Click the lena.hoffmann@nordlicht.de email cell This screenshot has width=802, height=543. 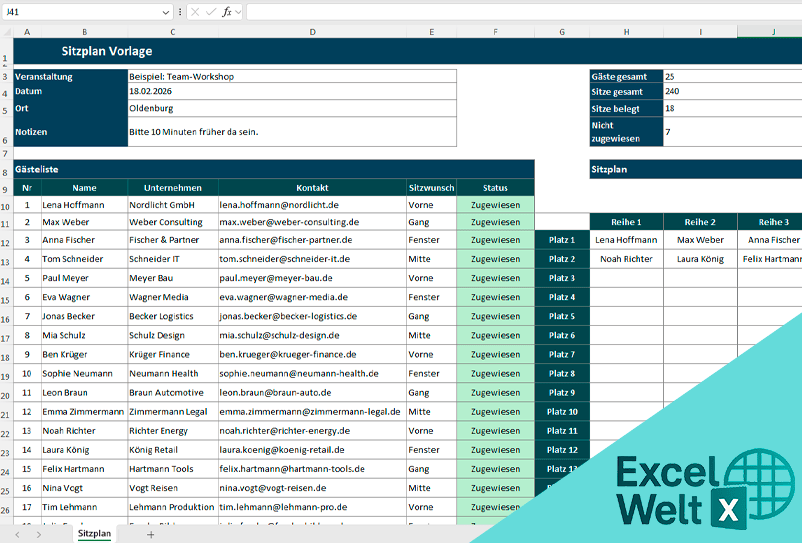click(311, 204)
